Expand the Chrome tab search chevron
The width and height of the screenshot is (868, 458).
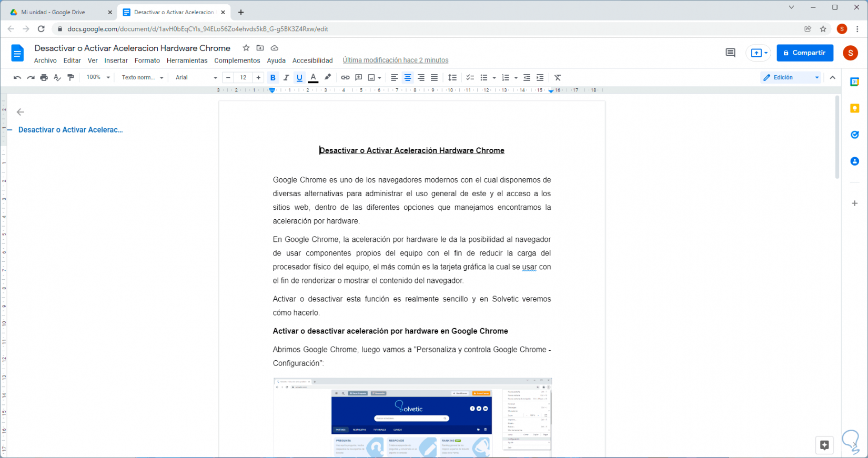[x=791, y=7]
